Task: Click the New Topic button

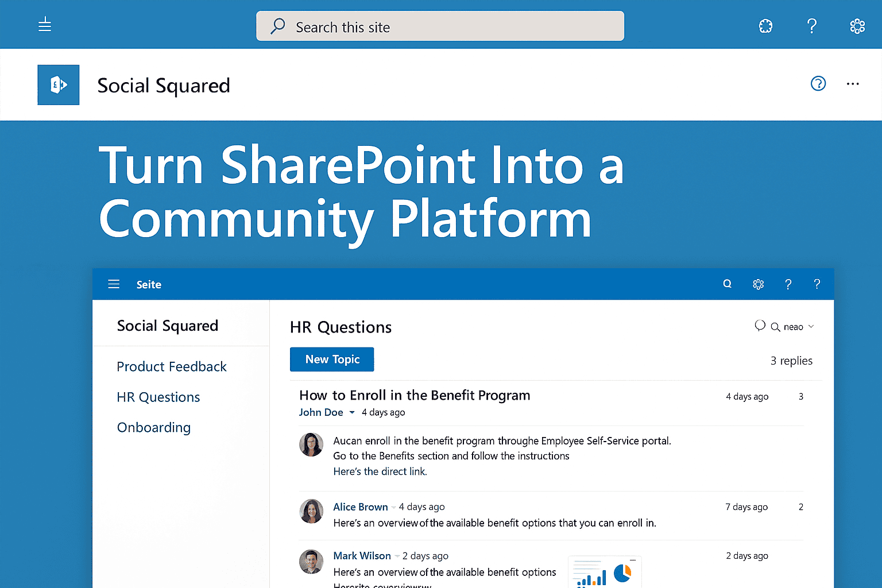Action: [x=332, y=359]
